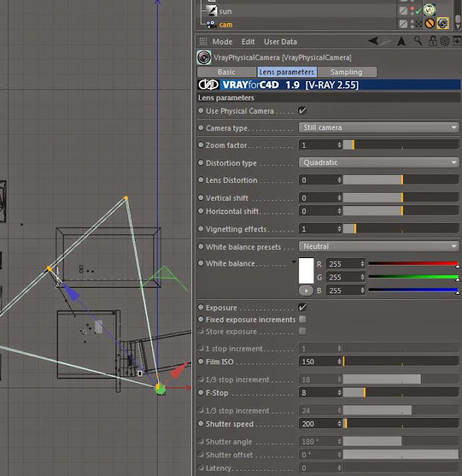Viewport: 462px width, 476px height.
Task: Toggle the lock element padlock icon
Action: coord(432,41)
